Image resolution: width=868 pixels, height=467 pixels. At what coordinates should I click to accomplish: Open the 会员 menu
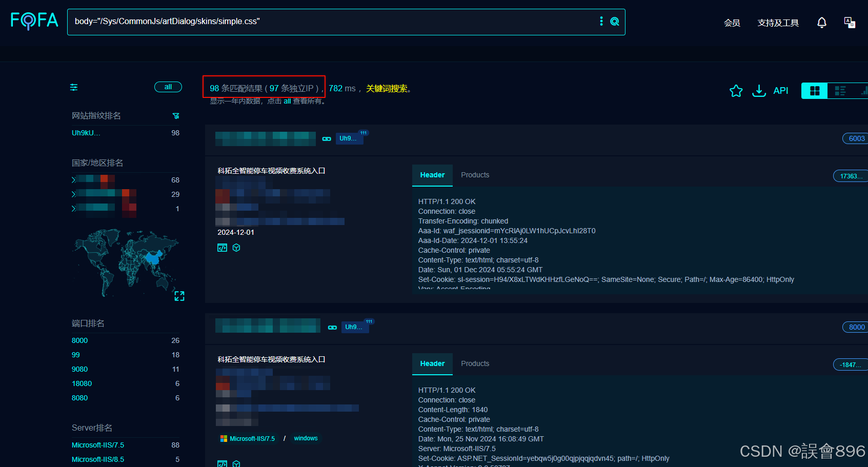coord(732,23)
